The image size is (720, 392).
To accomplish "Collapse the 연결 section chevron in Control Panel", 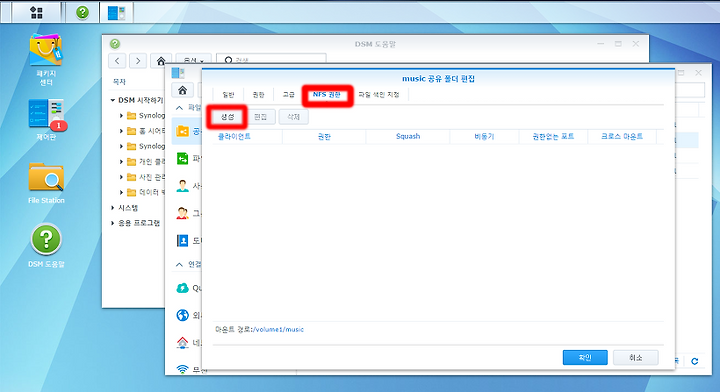I will point(180,264).
